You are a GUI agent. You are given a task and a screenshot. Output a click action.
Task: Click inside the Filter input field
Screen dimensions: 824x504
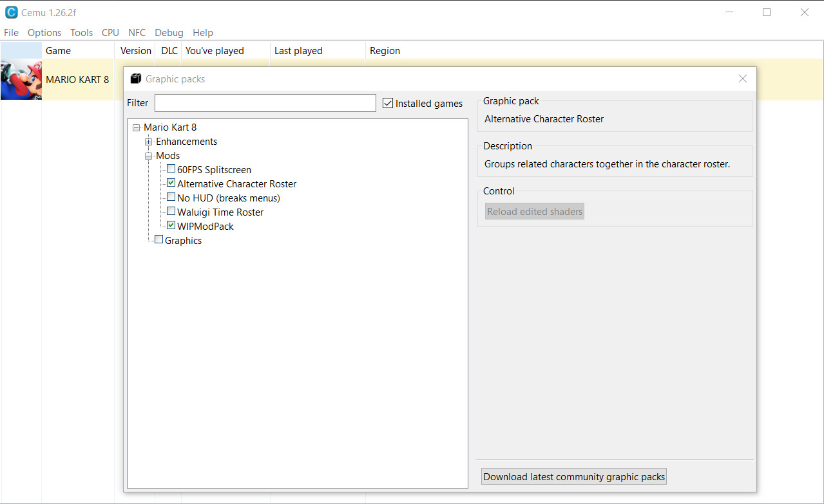(x=265, y=102)
